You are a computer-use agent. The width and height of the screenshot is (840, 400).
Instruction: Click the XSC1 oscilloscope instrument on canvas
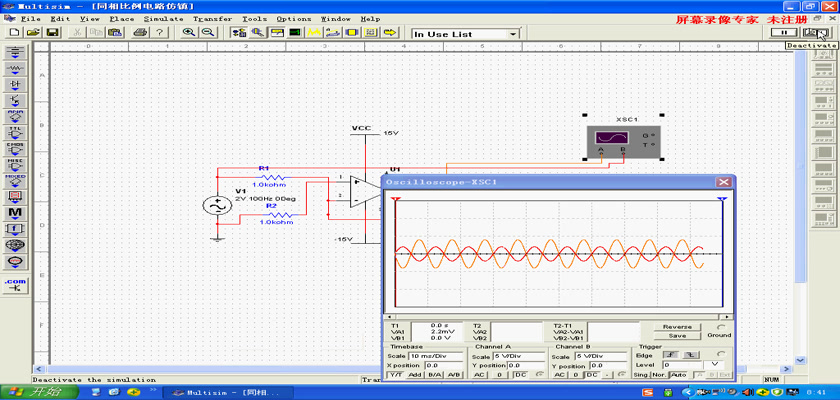624,142
